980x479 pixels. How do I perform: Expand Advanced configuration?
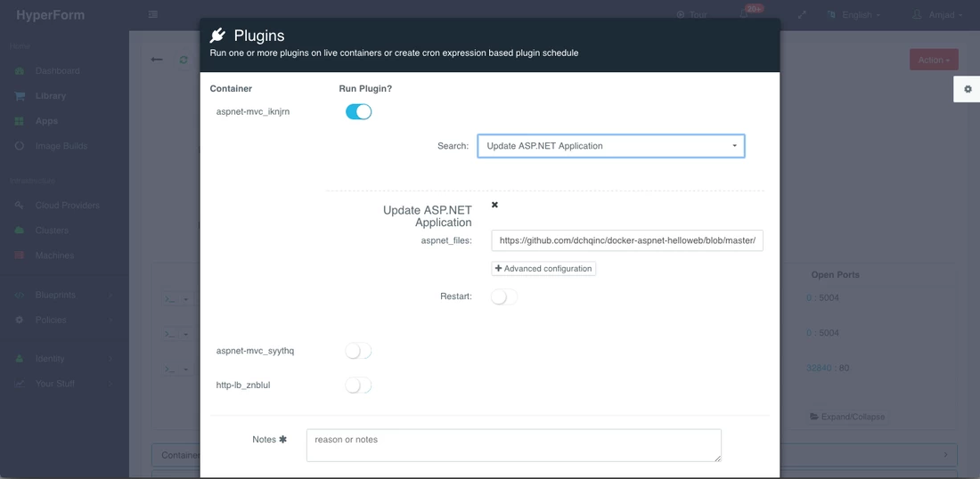click(x=543, y=269)
